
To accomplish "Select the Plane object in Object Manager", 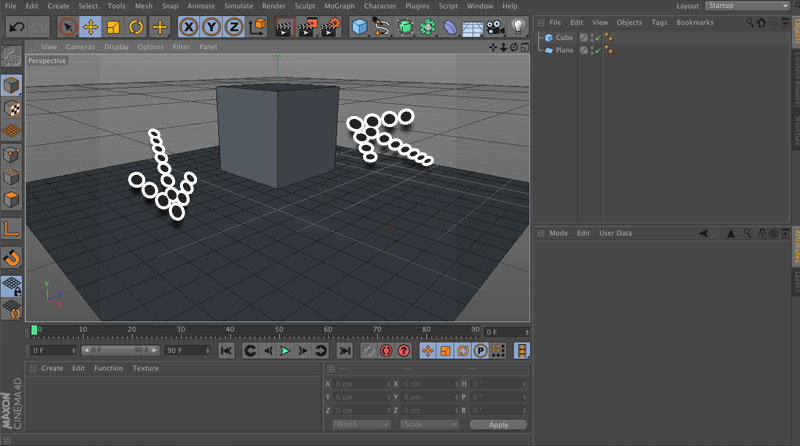I will pyautogui.click(x=564, y=50).
